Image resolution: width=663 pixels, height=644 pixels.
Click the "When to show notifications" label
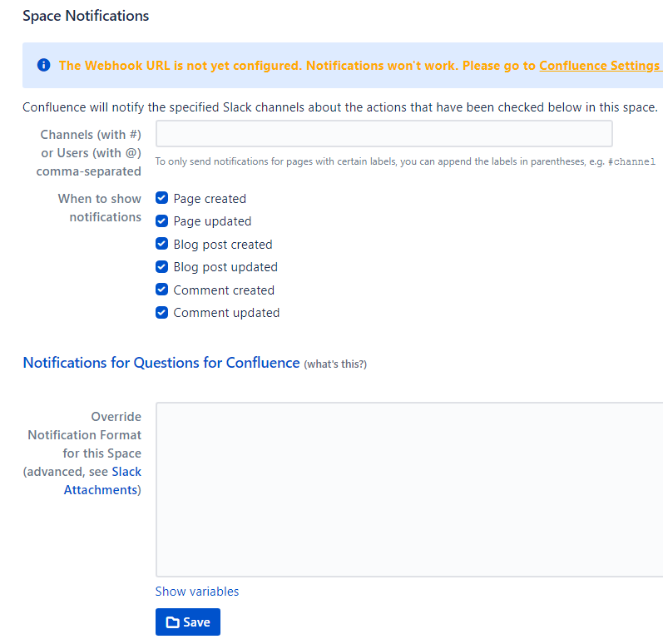[100, 208]
